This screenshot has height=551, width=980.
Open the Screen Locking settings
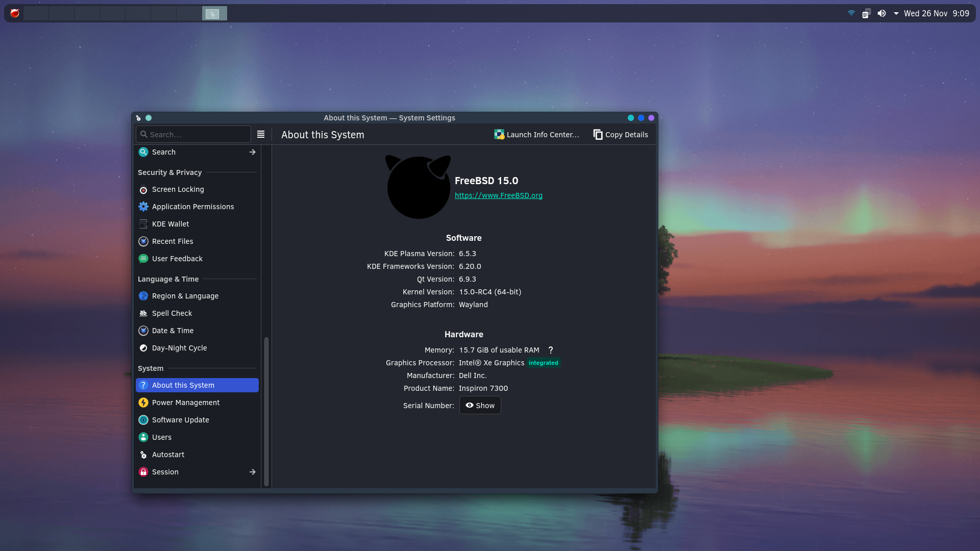tap(178, 189)
